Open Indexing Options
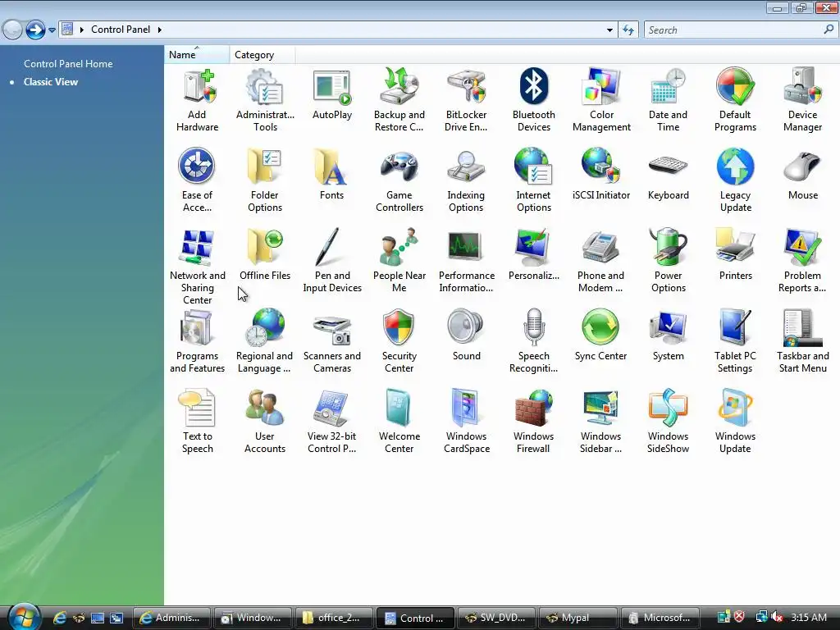 pos(467,180)
